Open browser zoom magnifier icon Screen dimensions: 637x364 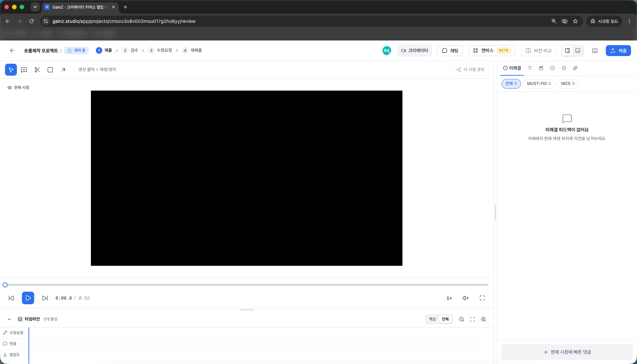tap(554, 21)
